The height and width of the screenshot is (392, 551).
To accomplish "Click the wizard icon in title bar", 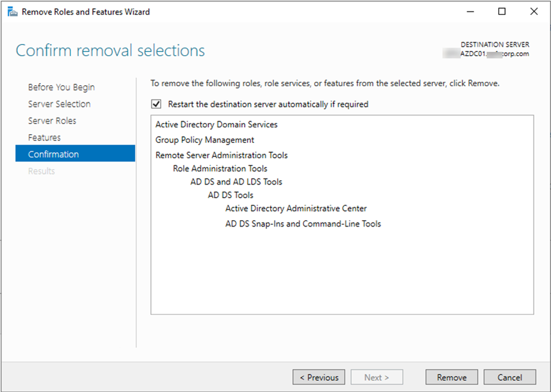I will pyautogui.click(x=13, y=12).
